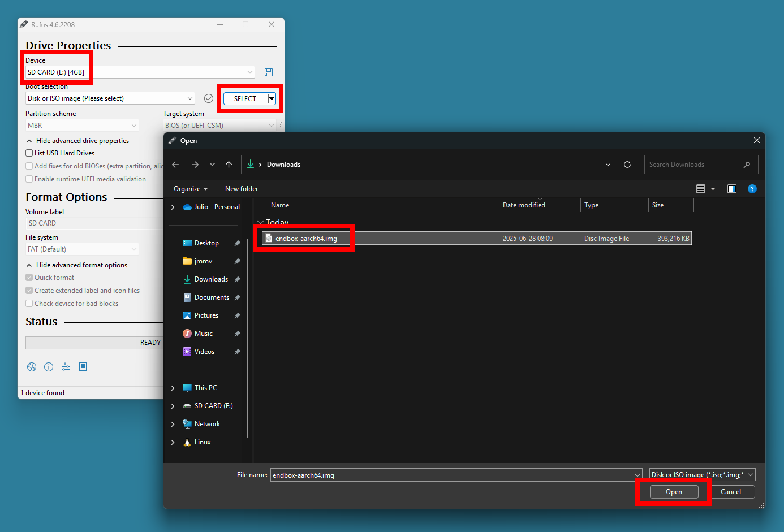The width and height of the screenshot is (784, 532).
Task: Open the address bar history dropdown
Action: tap(608, 165)
